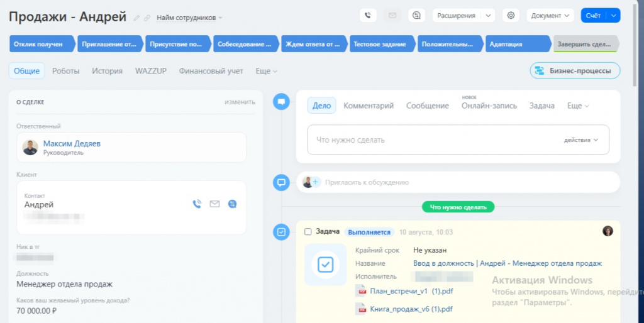This screenshot has height=323, width=644.
Task: Click the Счёт button
Action: pos(593,16)
